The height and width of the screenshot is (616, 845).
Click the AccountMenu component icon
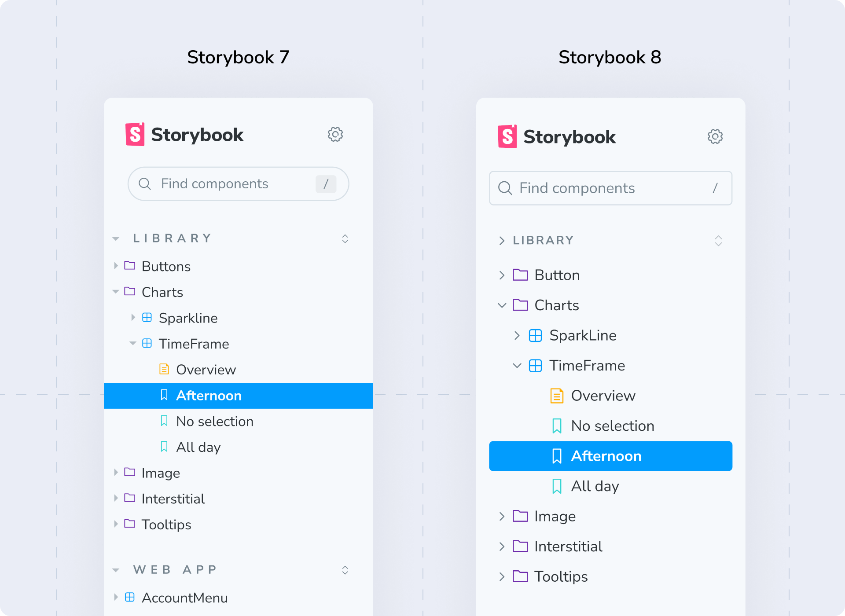tap(129, 597)
